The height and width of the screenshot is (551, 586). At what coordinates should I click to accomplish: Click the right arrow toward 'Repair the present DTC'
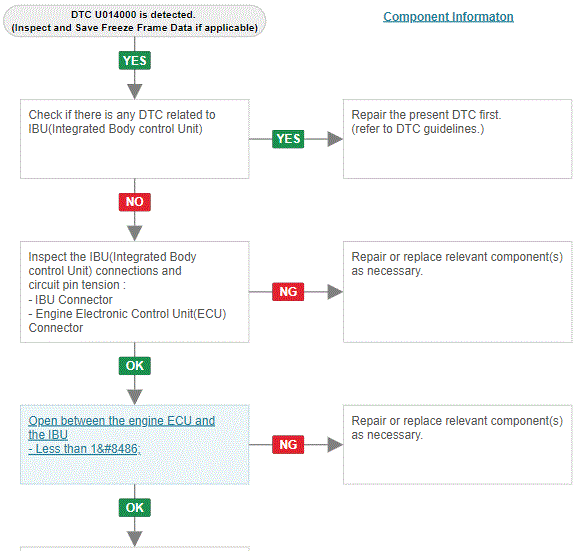[x=334, y=139]
